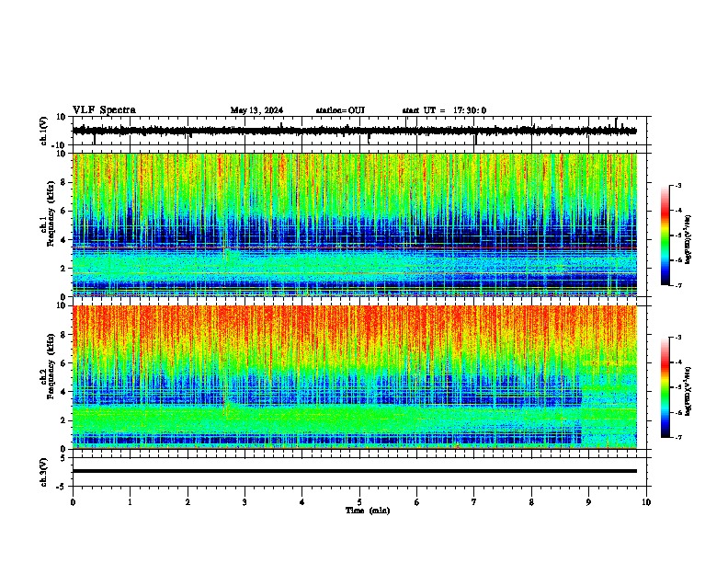This screenshot has width=728, height=563.
Task: Click the "-7" label on ch.2 color bar
Action: (x=677, y=437)
